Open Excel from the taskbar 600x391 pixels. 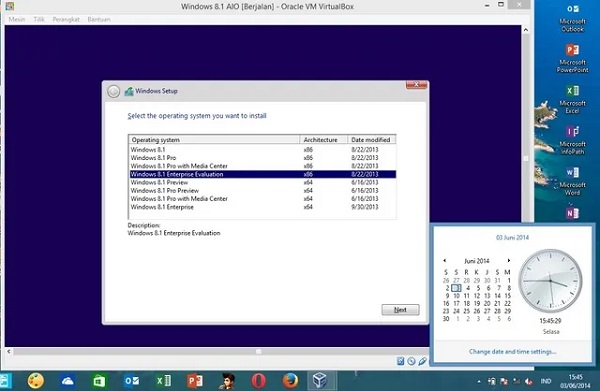(163, 381)
